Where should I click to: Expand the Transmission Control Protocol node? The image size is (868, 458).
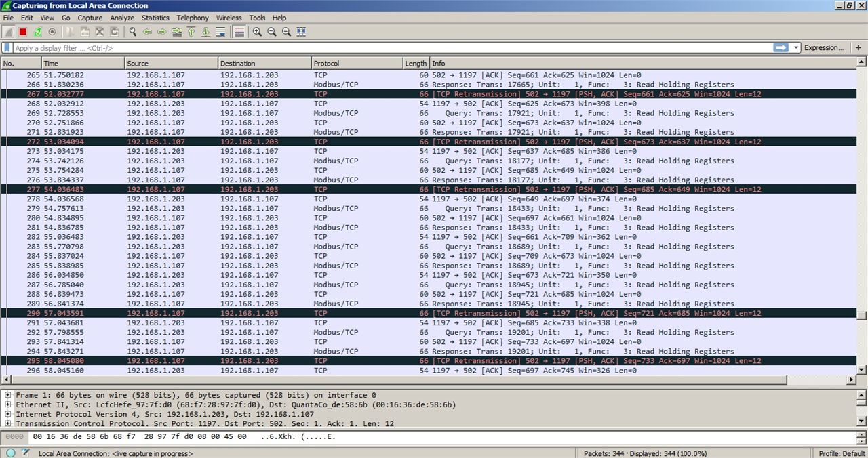[x=8, y=423]
